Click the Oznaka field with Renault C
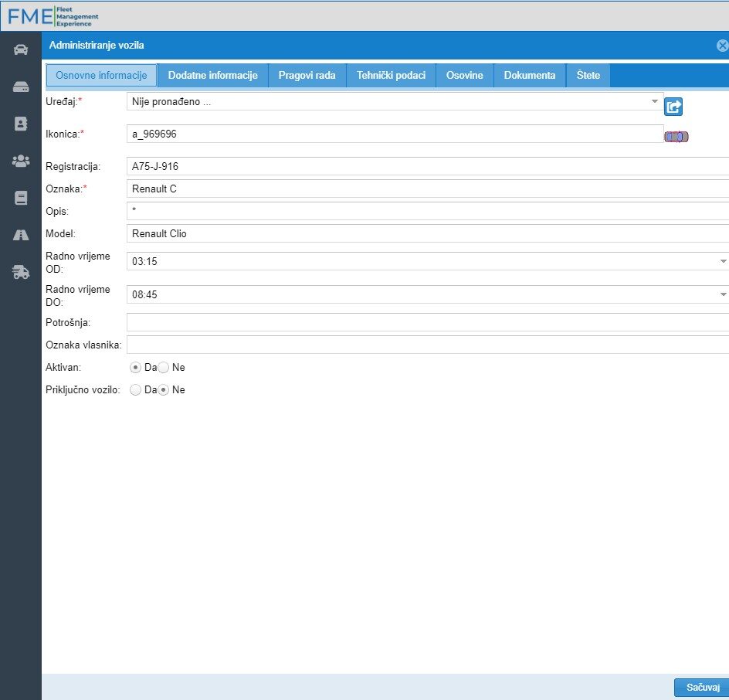This screenshot has width=729, height=700. [428, 189]
